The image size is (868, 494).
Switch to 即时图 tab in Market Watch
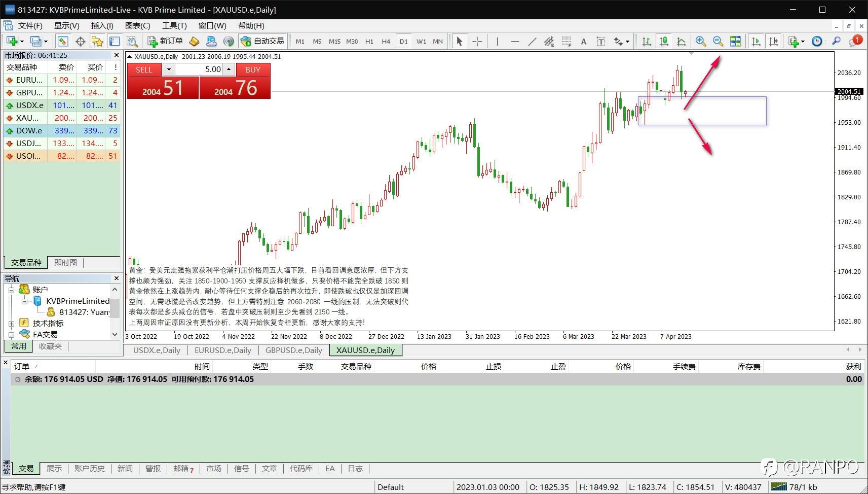[x=65, y=262]
